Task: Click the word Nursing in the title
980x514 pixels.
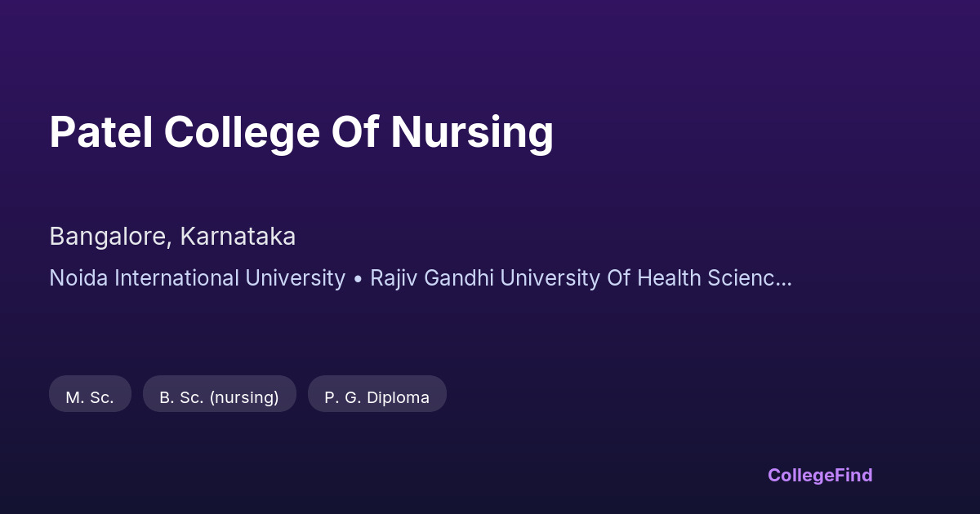Action: [x=472, y=132]
